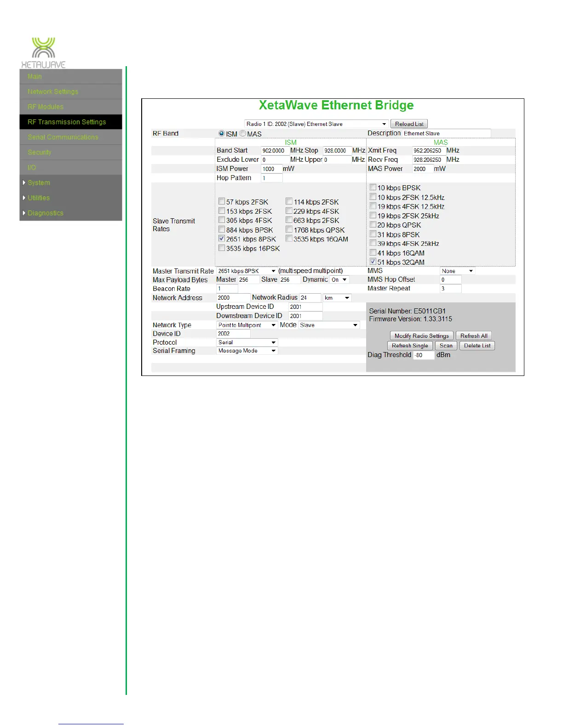The image size is (563, 728).
Task: Click the Scan button
Action: click(446, 346)
